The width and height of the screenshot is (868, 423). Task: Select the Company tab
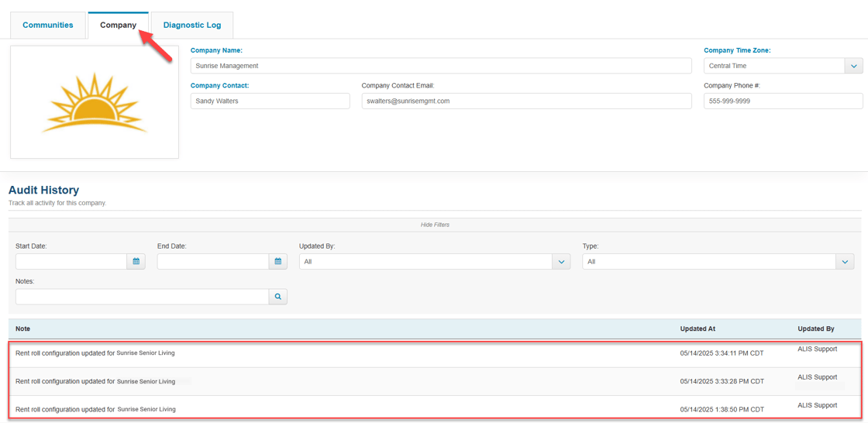pos(119,25)
